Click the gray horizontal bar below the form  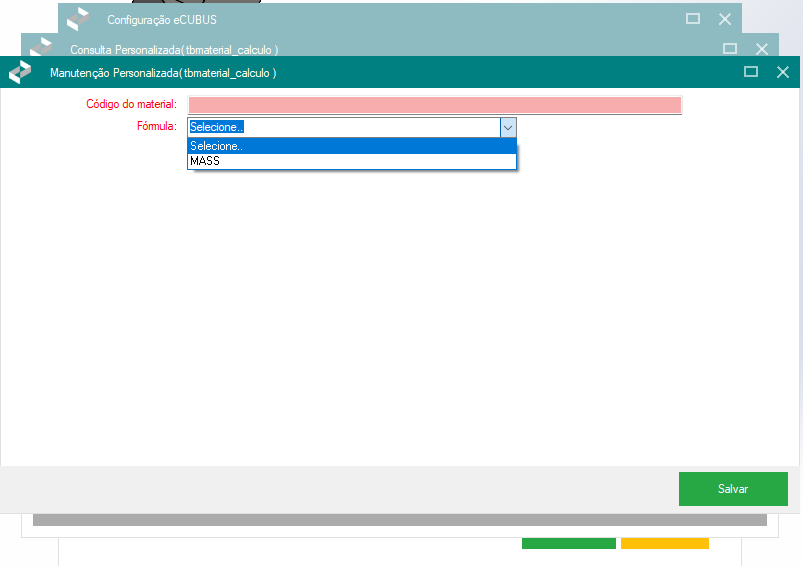pos(399,520)
